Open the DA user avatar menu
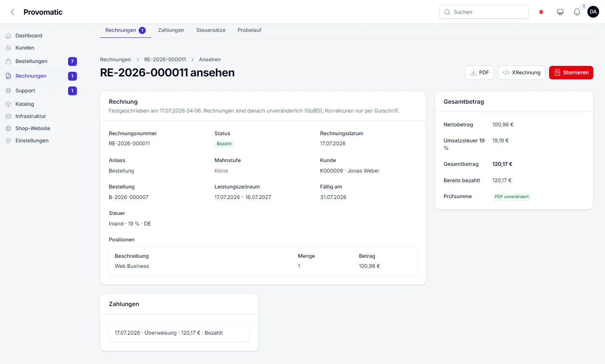 click(593, 12)
